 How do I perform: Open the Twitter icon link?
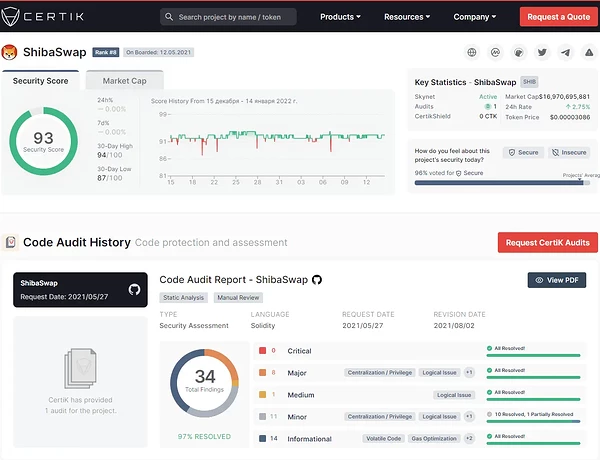coord(542,52)
